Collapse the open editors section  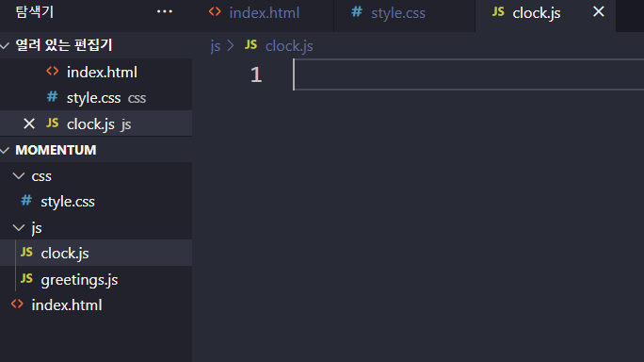click(5, 45)
